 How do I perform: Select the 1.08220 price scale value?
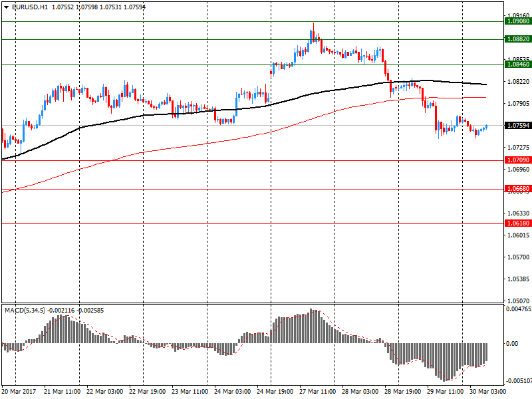click(518, 81)
